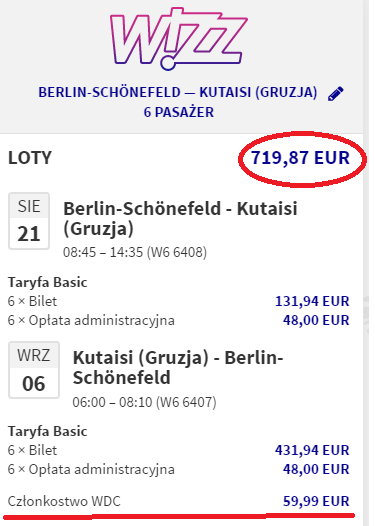The width and height of the screenshot is (375, 526).
Task: Click the 6 PASAŻER passenger count text
Action: coord(179,112)
